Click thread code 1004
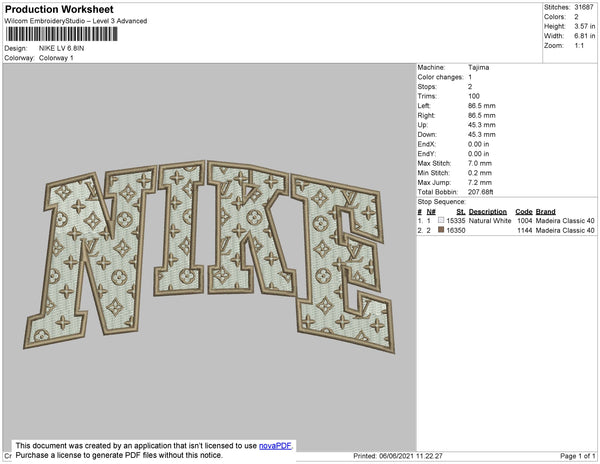The height and width of the screenshot is (464, 600). (525, 221)
